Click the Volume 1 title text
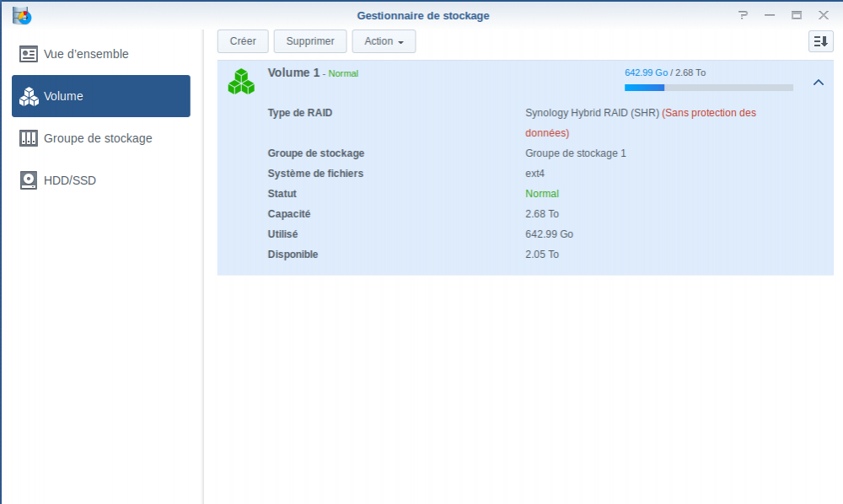 [293, 72]
